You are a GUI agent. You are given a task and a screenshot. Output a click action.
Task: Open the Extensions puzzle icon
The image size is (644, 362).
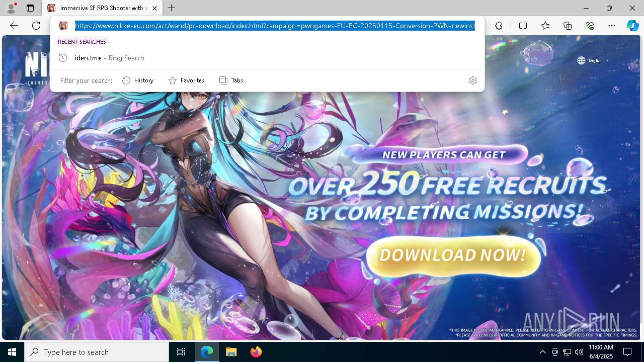(x=499, y=26)
